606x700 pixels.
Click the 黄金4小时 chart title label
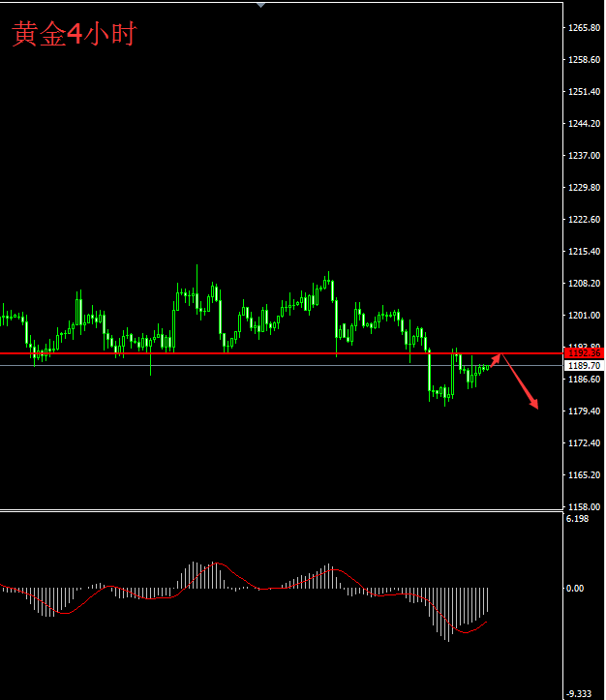point(75,34)
